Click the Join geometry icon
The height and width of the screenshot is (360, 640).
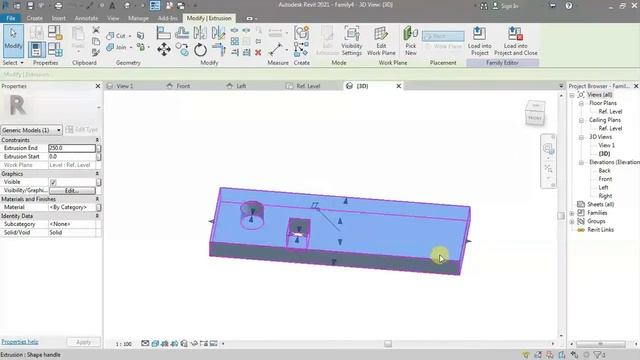116,47
